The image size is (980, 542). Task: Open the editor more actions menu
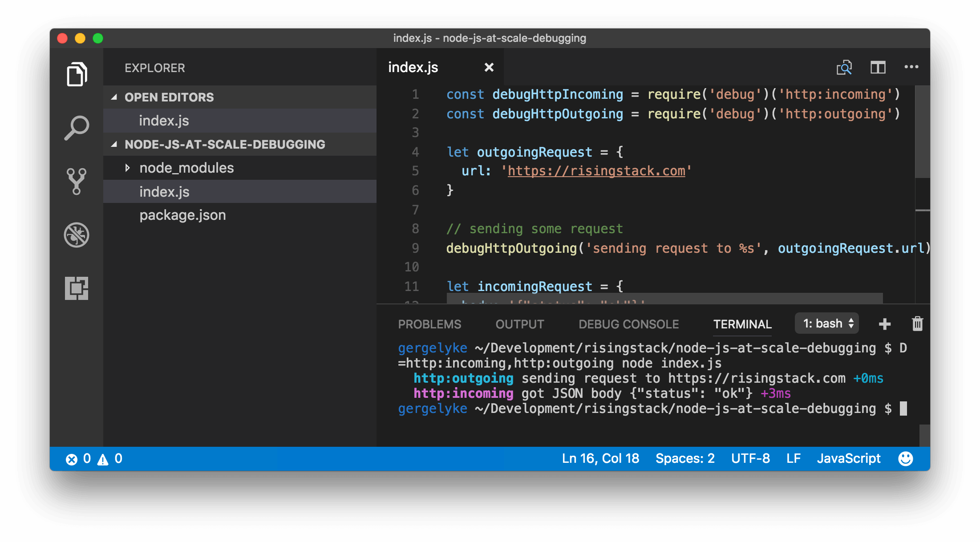911,67
